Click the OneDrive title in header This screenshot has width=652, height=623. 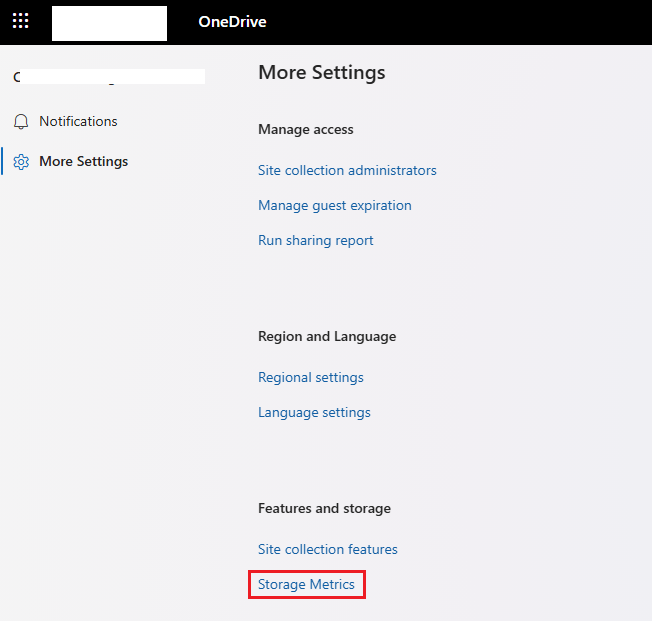point(232,22)
